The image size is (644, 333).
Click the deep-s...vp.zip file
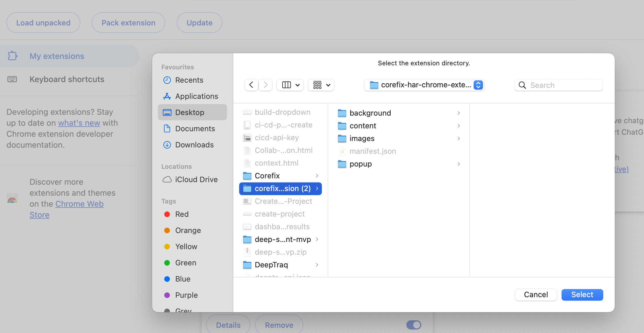pyautogui.click(x=281, y=252)
